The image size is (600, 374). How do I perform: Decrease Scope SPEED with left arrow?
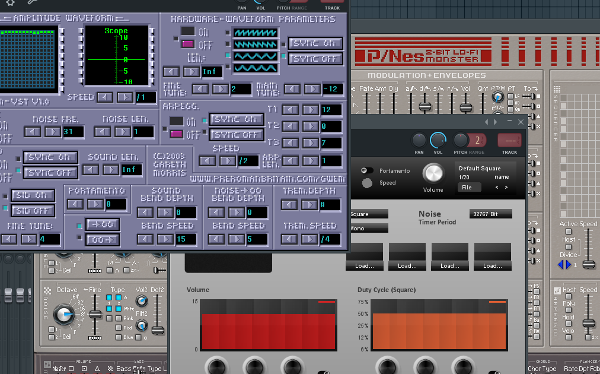(x=104, y=97)
